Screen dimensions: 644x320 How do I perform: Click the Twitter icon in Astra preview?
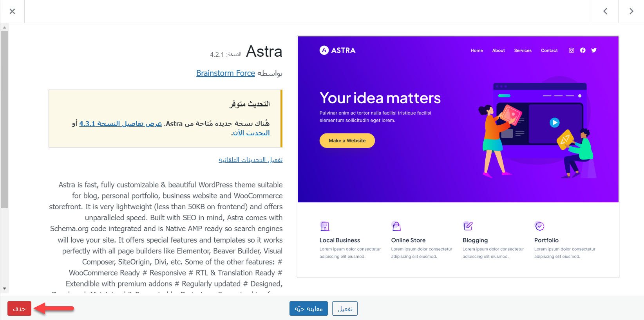point(594,50)
